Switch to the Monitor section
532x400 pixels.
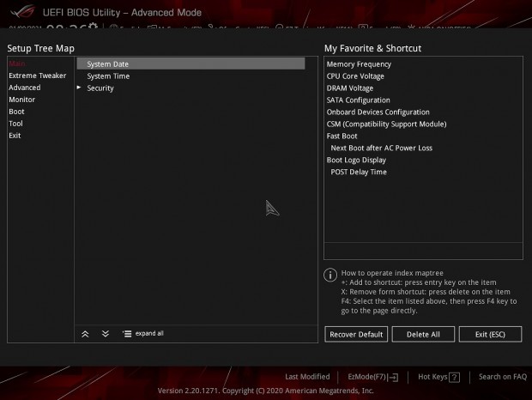[22, 100]
